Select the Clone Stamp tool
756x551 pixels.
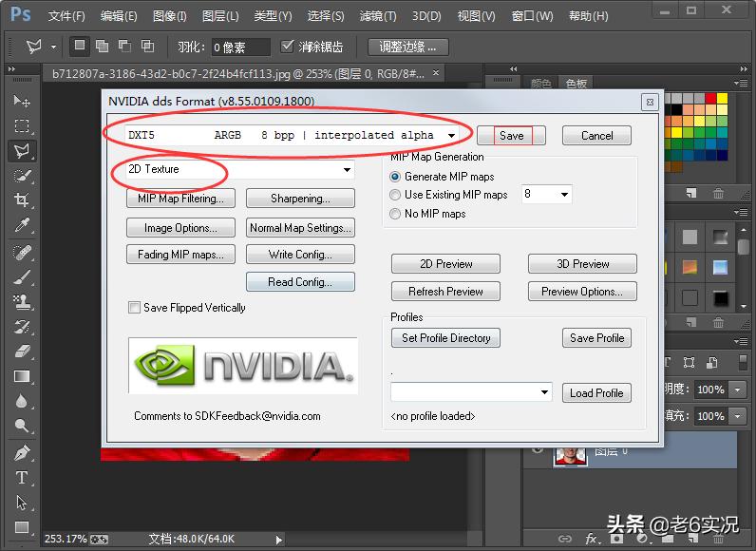coord(21,302)
